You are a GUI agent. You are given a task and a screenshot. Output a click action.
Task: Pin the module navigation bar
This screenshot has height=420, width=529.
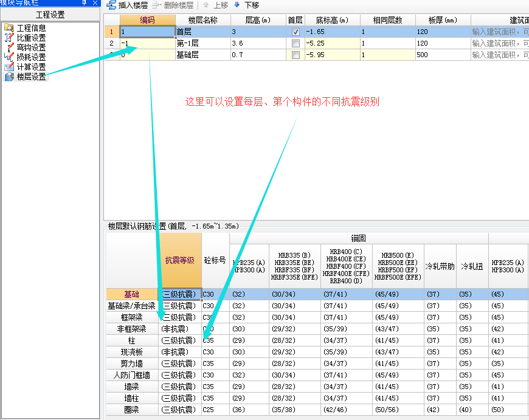pos(85,2)
